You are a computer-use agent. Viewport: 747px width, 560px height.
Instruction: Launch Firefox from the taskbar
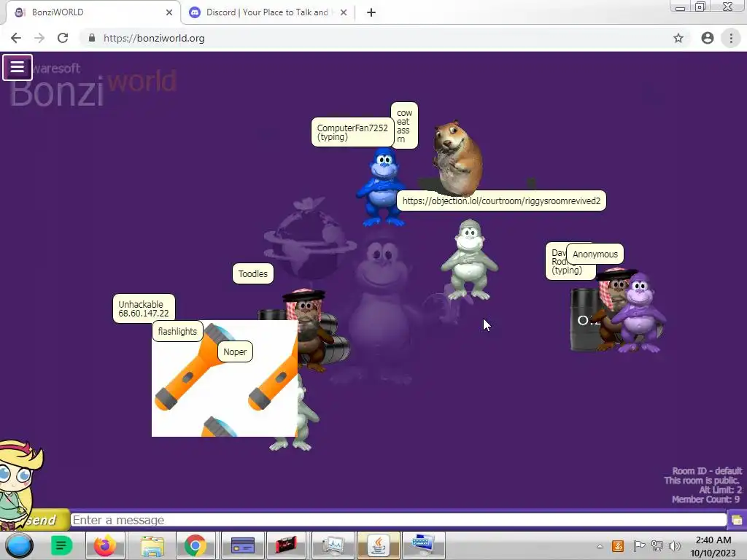point(105,545)
